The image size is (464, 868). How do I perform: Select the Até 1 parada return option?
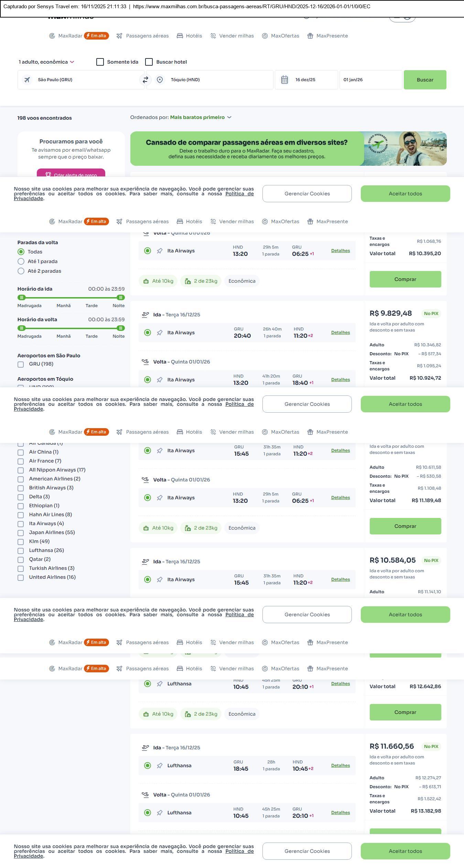click(x=21, y=261)
